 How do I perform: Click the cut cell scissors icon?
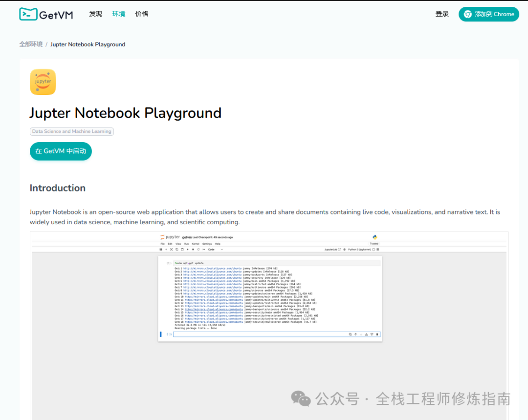172,250
